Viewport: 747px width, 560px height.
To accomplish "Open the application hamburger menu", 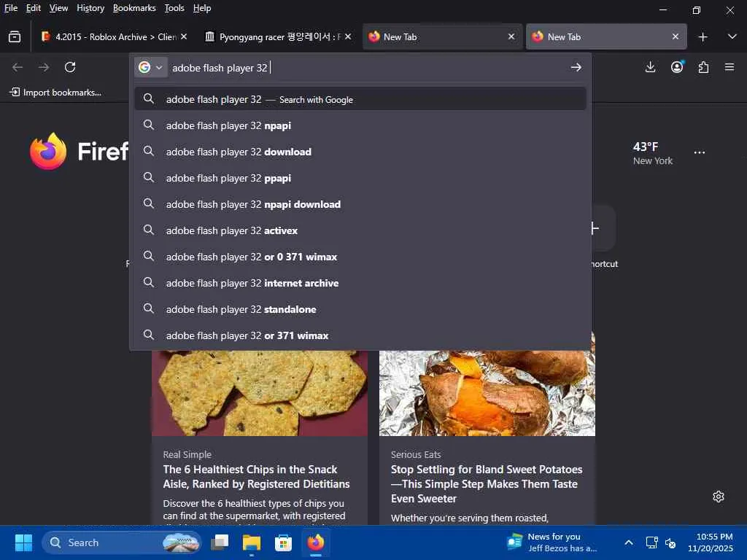I will tap(729, 67).
